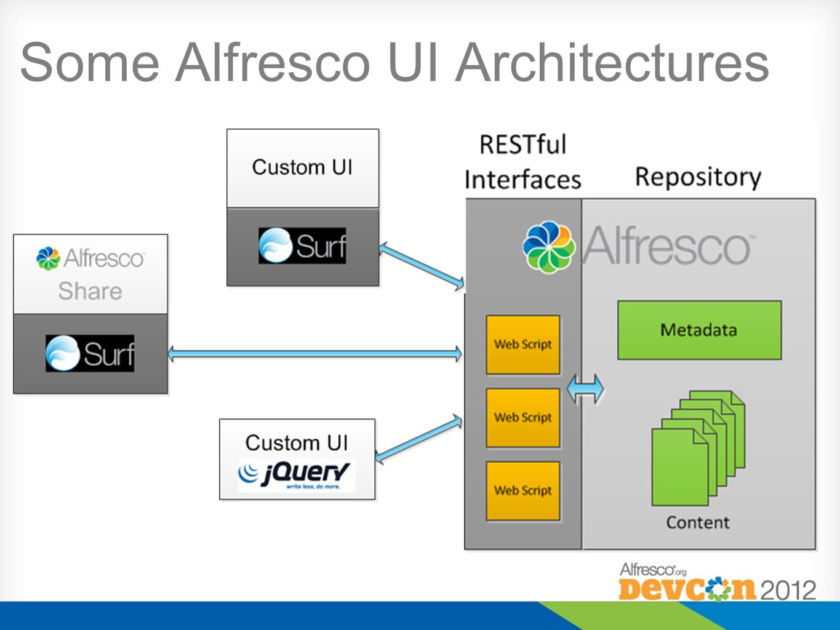Image resolution: width=840 pixels, height=630 pixels.
Task: Click the Surf logo under Alfresco Share
Action: (90, 353)
